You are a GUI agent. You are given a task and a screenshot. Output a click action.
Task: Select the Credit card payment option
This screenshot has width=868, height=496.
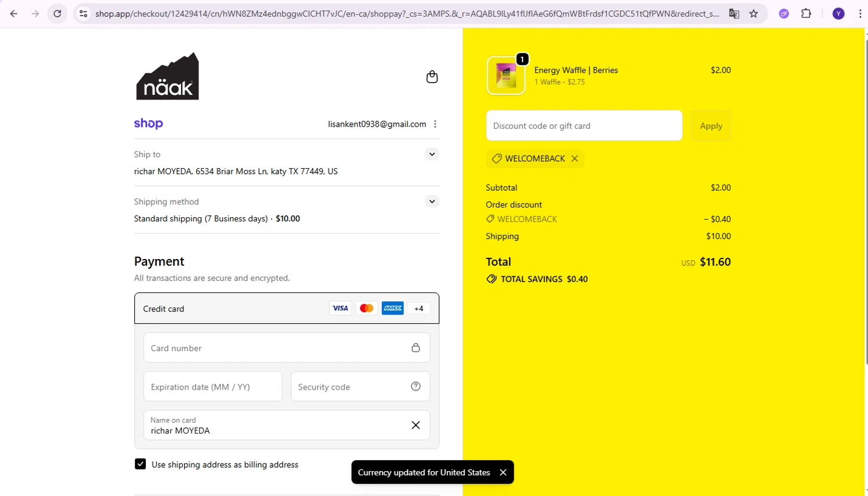(x=286, y=308)
